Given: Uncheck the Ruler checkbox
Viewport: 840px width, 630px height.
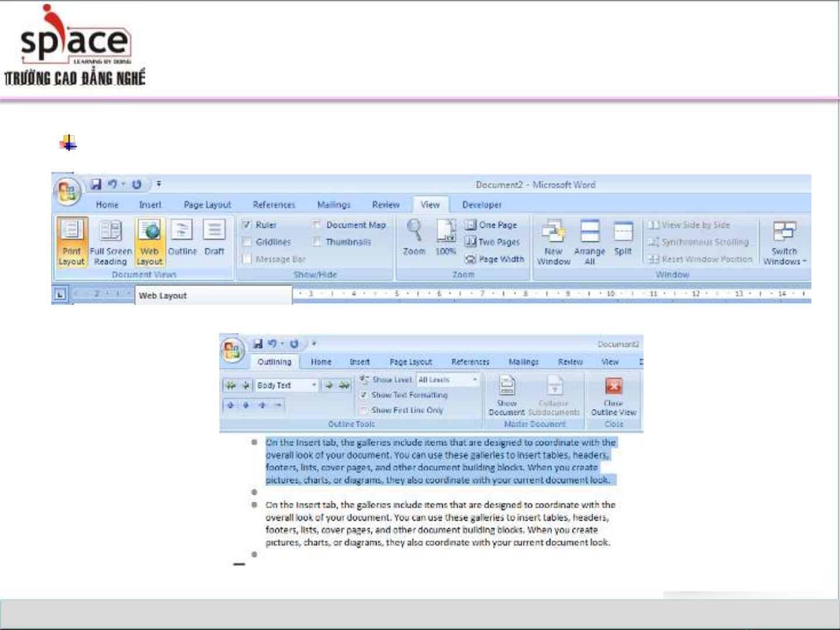Looking at the screenshot, I should pos(247,224).
